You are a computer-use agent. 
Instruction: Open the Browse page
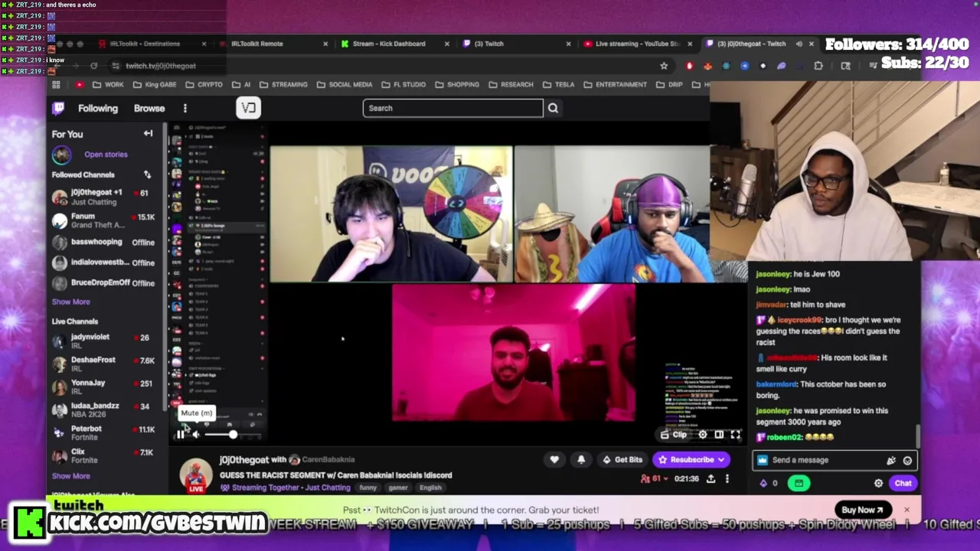149,108
